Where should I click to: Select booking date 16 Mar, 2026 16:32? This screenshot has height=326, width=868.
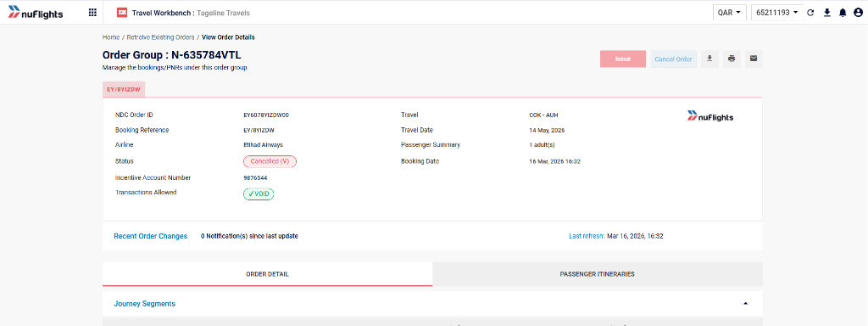click(x=554, y=161)
